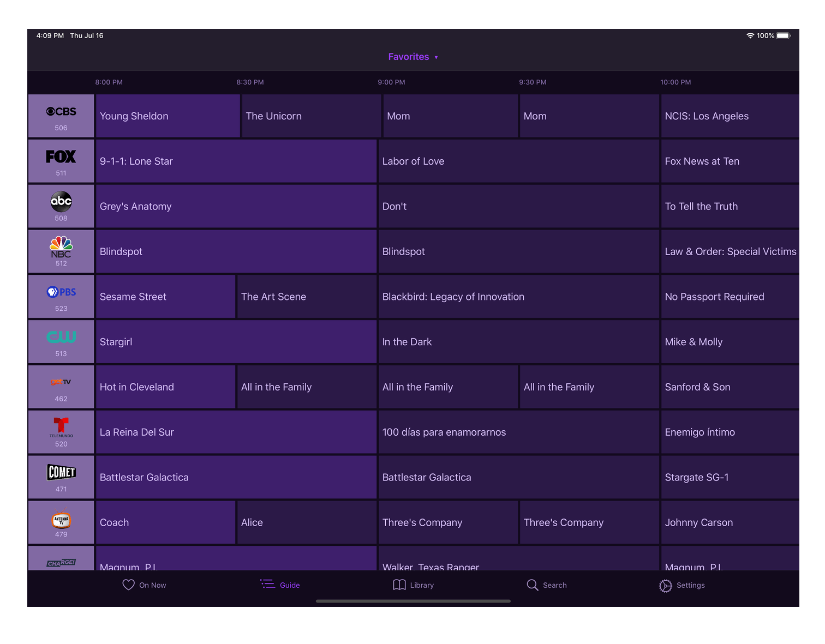Open Grey's Anatomy on abc
Image resolution: width=825 pixels, height=644 pixels.
tap(236, 207)
